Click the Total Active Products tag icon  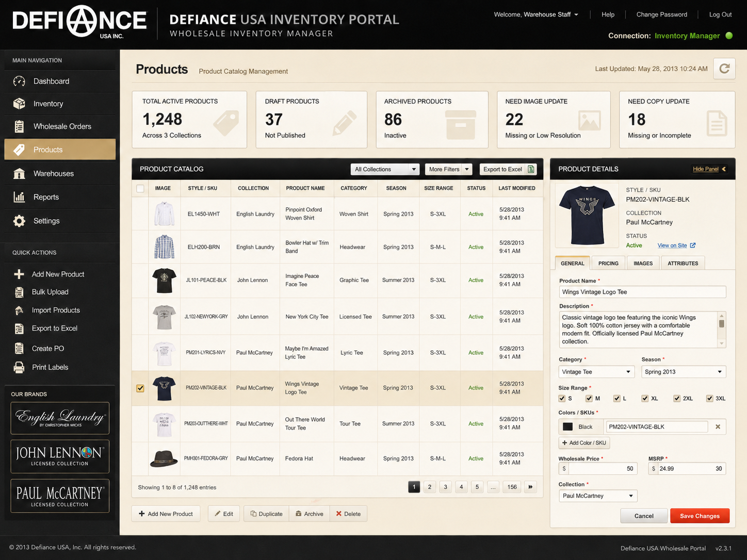click(x=226, y=123)
